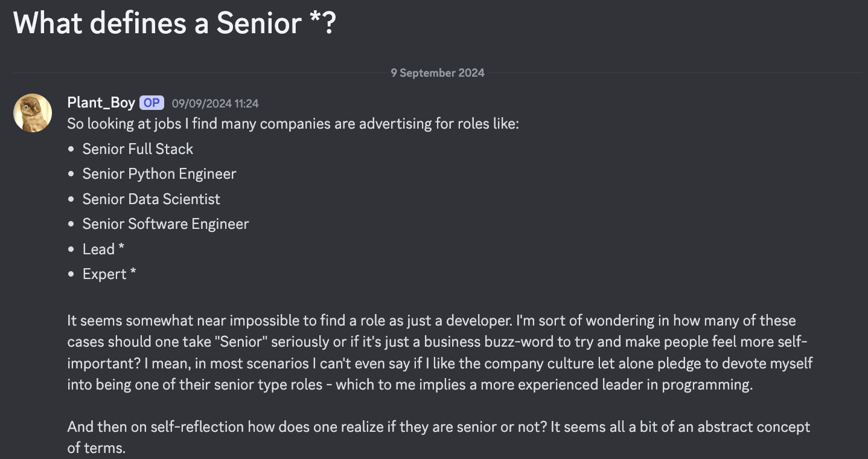Click the paragraph starting 'It seems somewhat near impossible'
The image size is (868, 459).
tap(440, 353)
